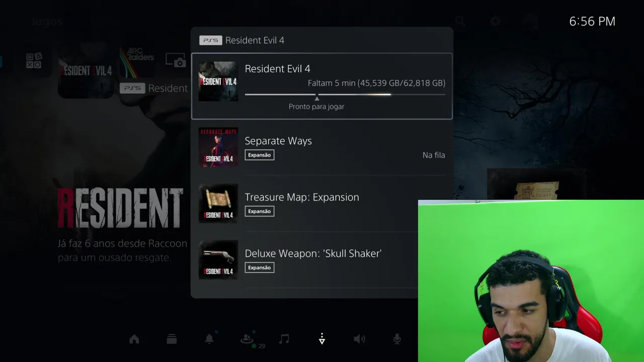Click the Resident Evil 4 download thumbnail
644x362 pixels.
click(x=218, y=81)
